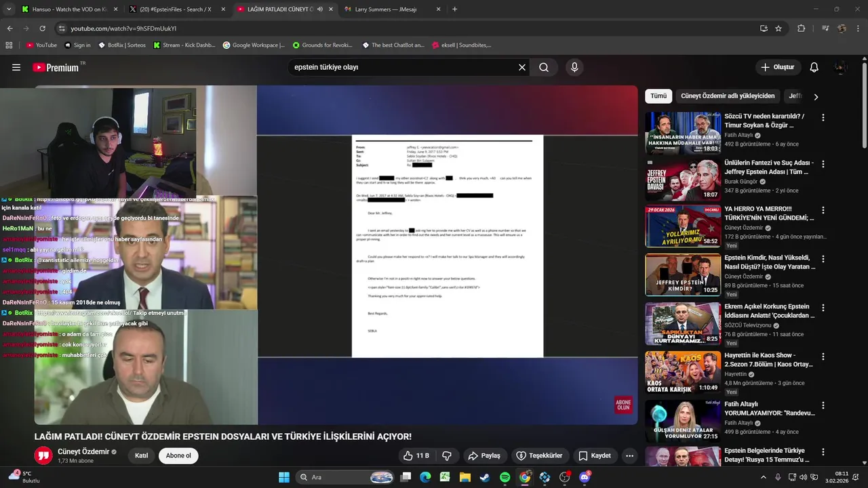
Task: Click the ABONE OLUN overlay in video
Action: click(623, 405)
